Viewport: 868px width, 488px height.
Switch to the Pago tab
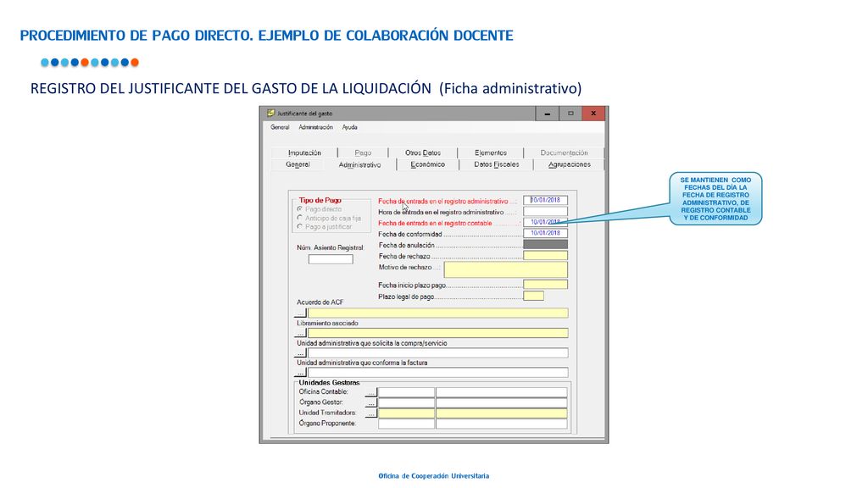point(363,152)
